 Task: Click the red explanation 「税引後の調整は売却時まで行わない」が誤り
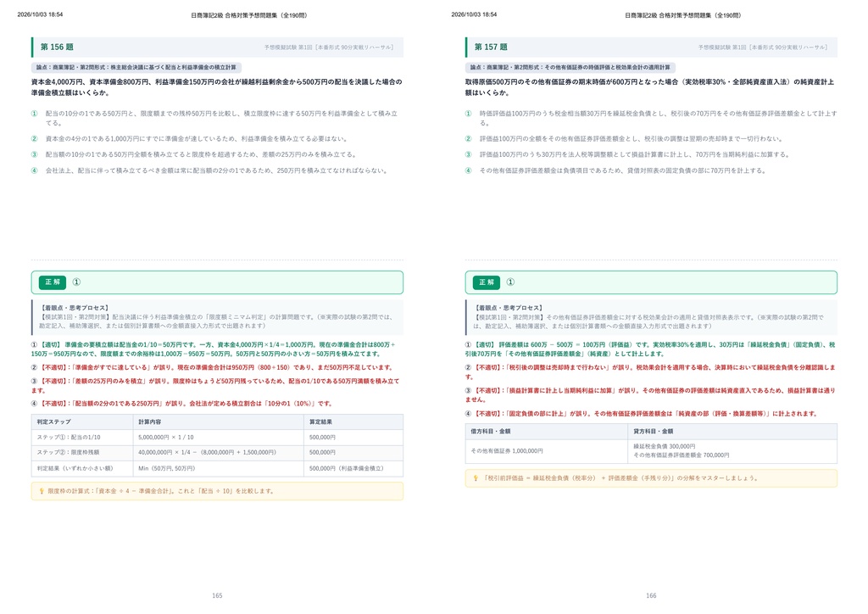[x=650, y=372]
